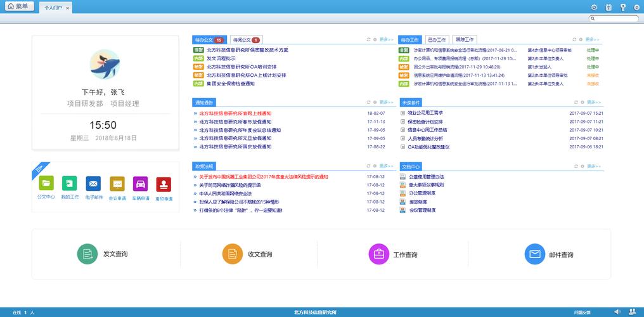The image size is (644, 317).
Task: Open settings of the 文档中心 panel
Action: (x=583, y=166)
